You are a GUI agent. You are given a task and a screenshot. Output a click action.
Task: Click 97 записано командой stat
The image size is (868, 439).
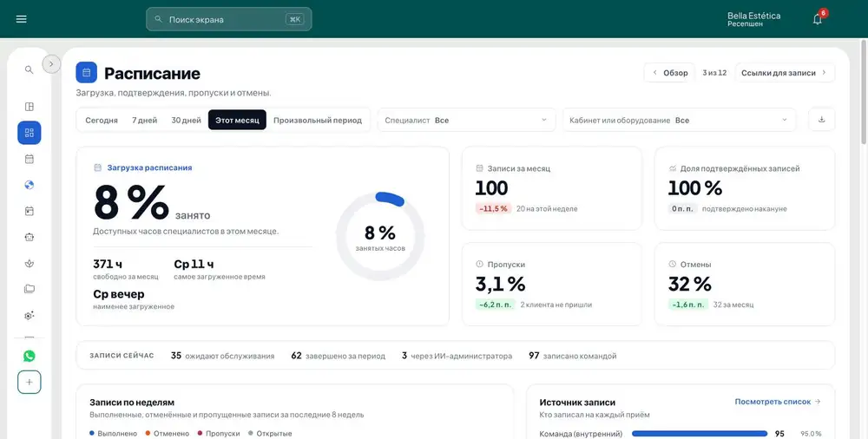pos(572,356)
